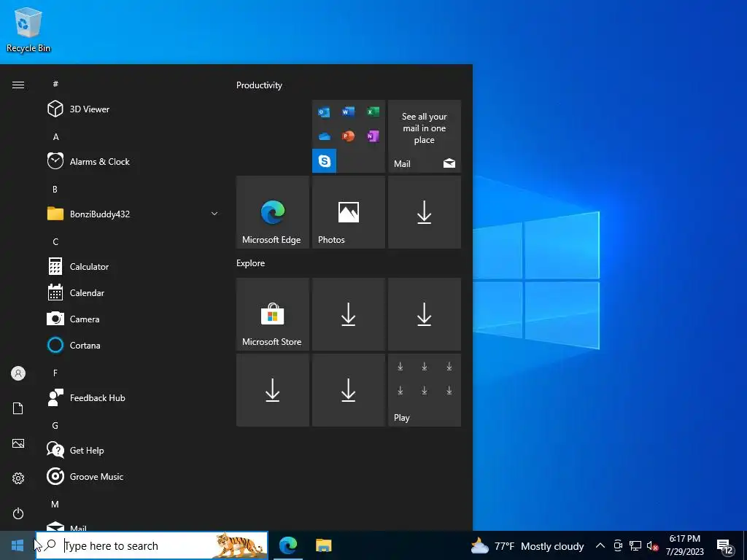747x560 pixels.
Task: Click the letter F section header
Action: point(55,373)
